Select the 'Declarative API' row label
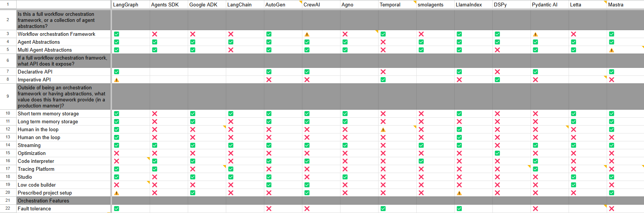Screen dimensions: 644x213 coord(63,72)
